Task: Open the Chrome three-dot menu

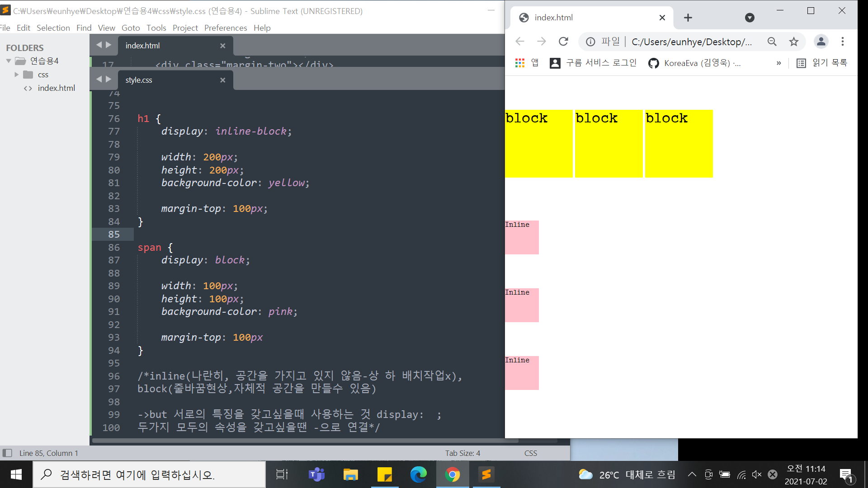Action: 843,42
